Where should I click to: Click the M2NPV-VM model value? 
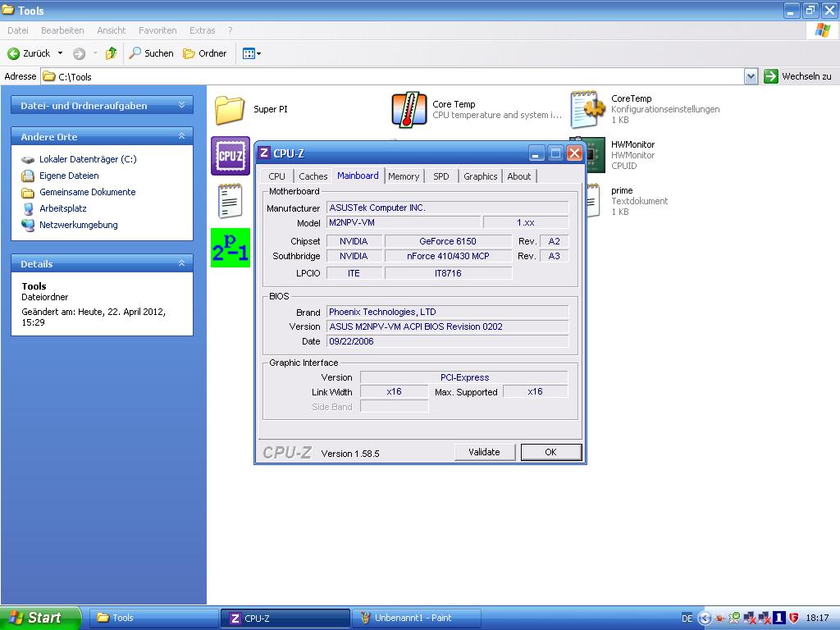[404, 222]
